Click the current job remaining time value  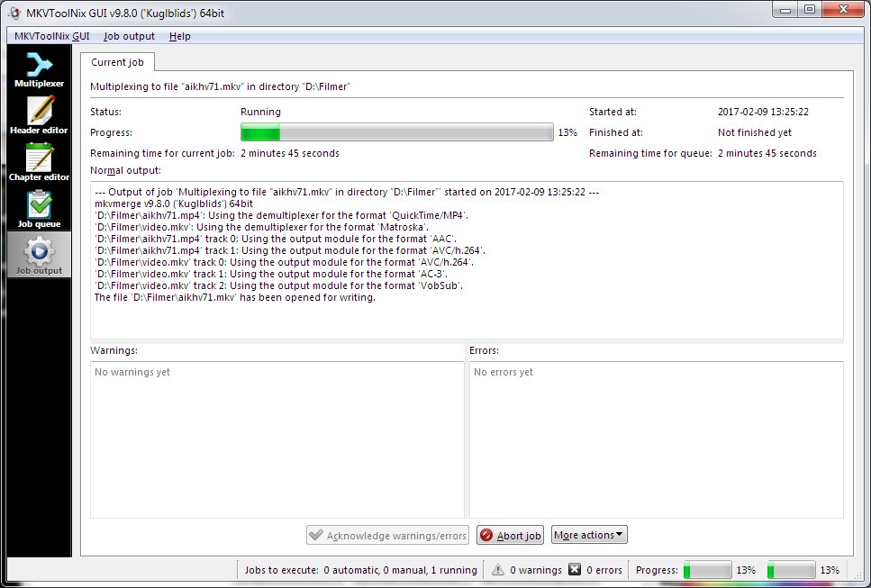pyautogui.click(x=290, y=153)
